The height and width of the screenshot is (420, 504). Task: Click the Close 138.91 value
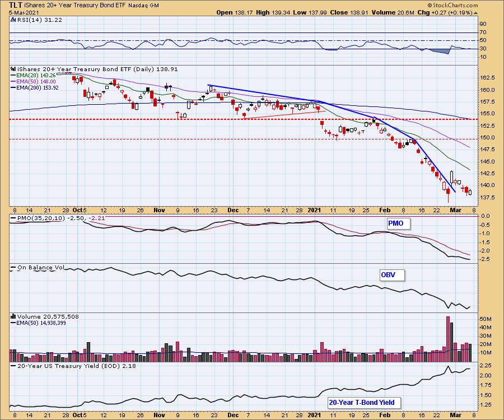coord(349,12)
